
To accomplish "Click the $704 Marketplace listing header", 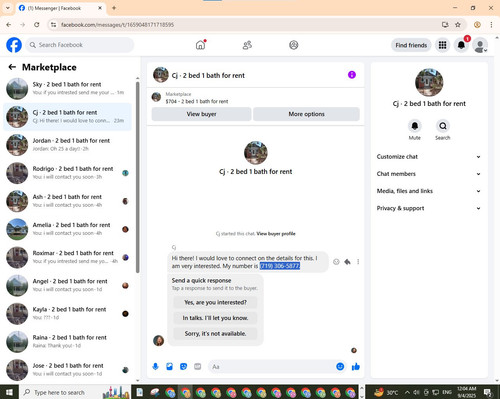I will click(x=256, y=98).
